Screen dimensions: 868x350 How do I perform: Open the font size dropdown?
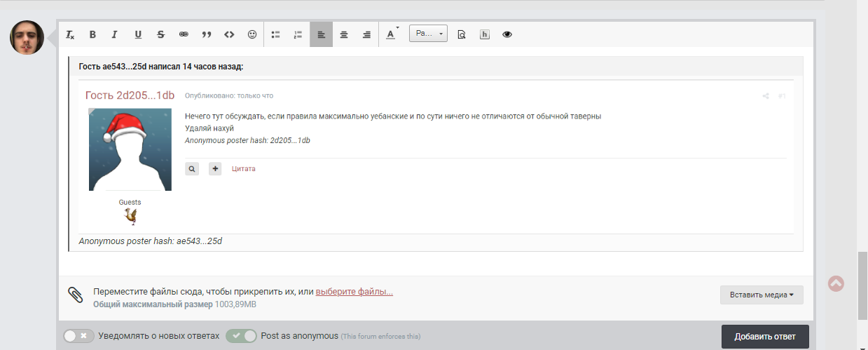tap(428, 34)
